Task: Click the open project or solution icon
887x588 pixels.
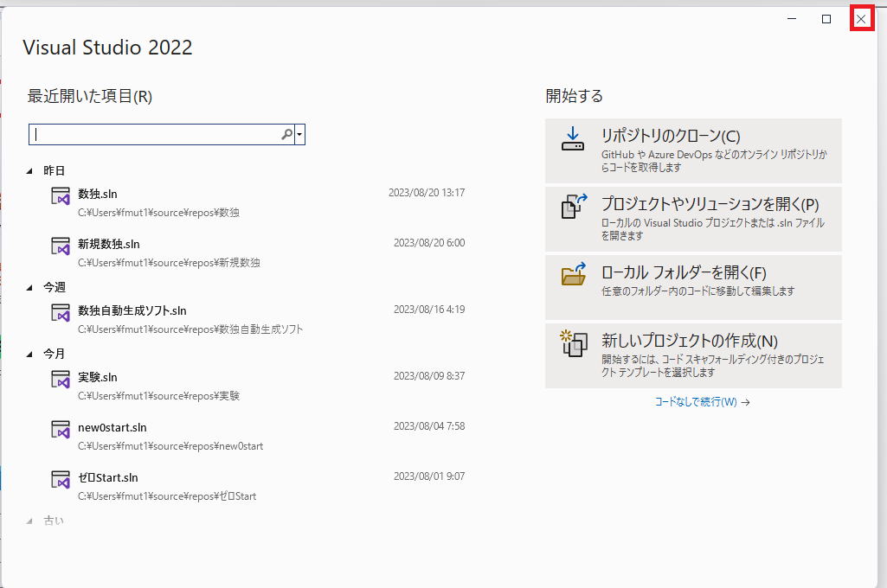Action: (574, 207)
